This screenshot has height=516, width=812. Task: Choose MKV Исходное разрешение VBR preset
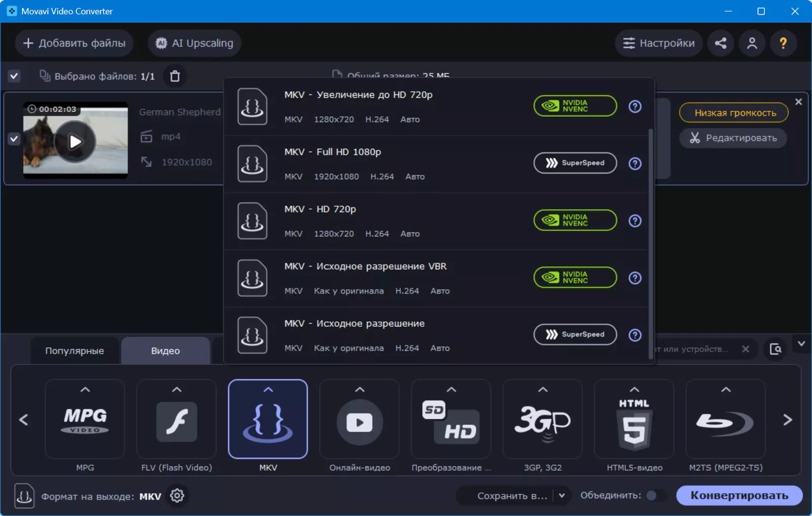pos(436,278)
